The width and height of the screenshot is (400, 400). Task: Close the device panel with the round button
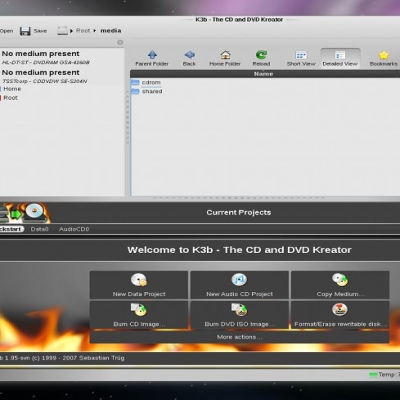tap(120, 42)
